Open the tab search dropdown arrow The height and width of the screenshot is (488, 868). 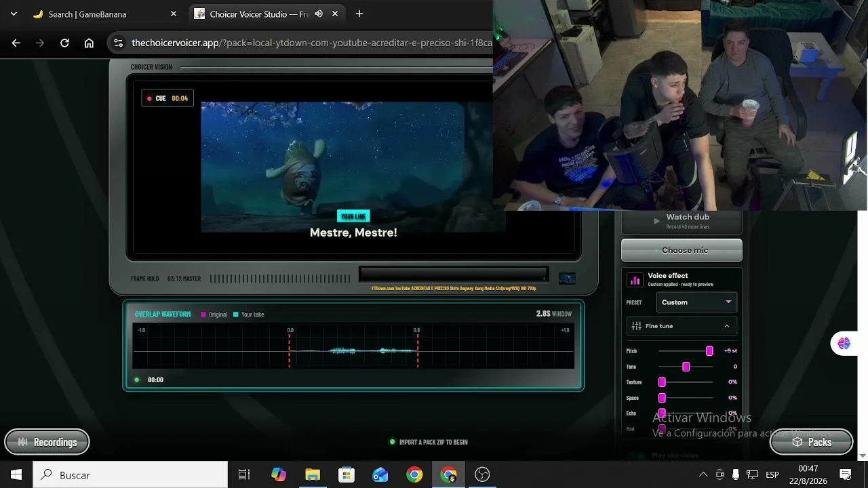[x=14, y=14]
